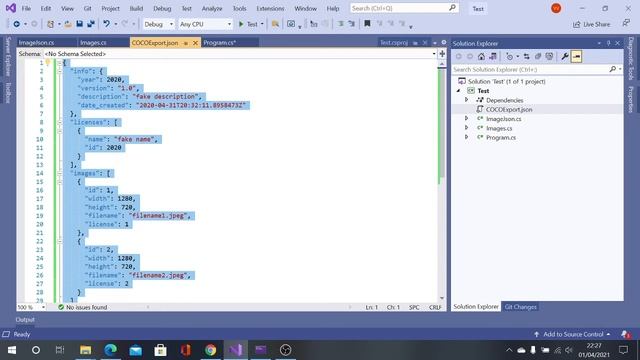Open File Explorer from the taskbar
Viewport: 640px width, 360px height.
(85, 350)
